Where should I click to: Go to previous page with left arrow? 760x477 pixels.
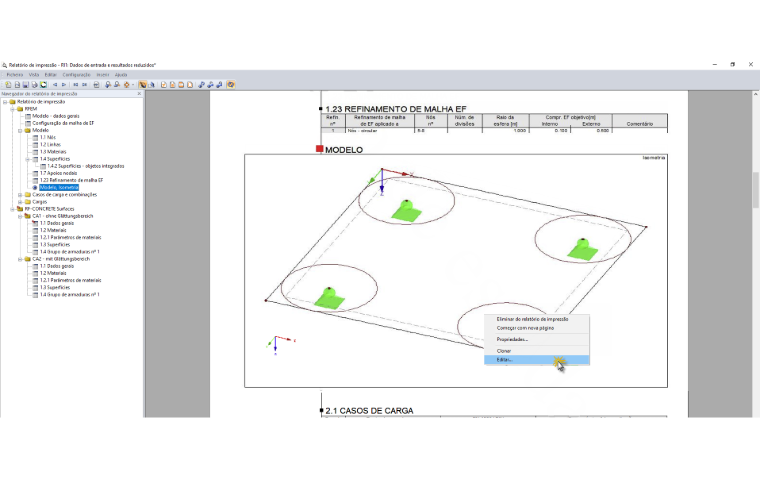pyautogui.click(x=55, y=84)
